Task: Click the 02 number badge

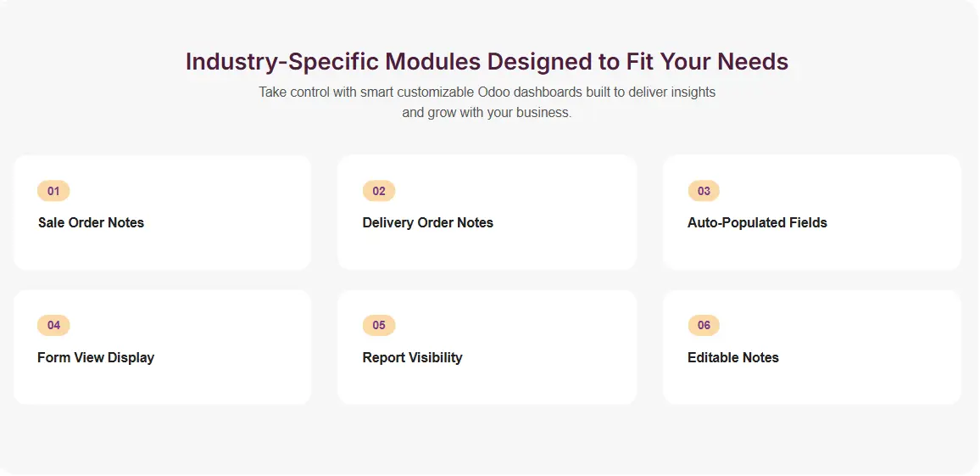Action: point(379,191)
